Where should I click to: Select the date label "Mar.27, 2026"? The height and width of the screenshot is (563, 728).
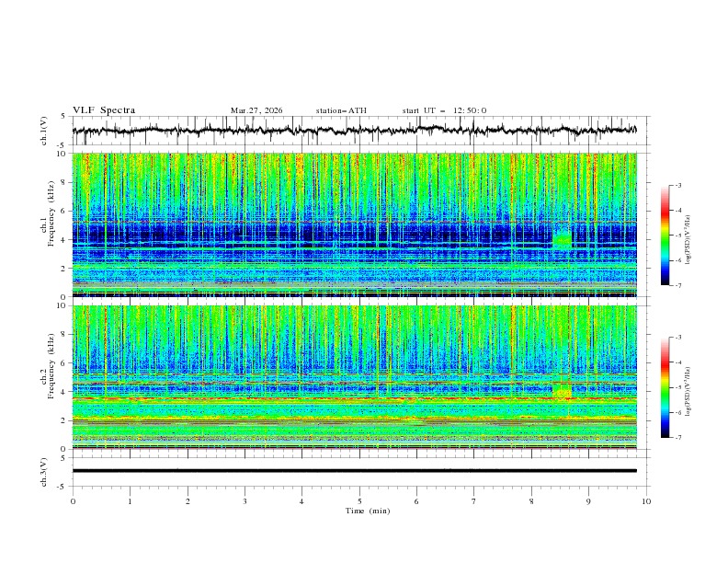click(x=256, y=110)
